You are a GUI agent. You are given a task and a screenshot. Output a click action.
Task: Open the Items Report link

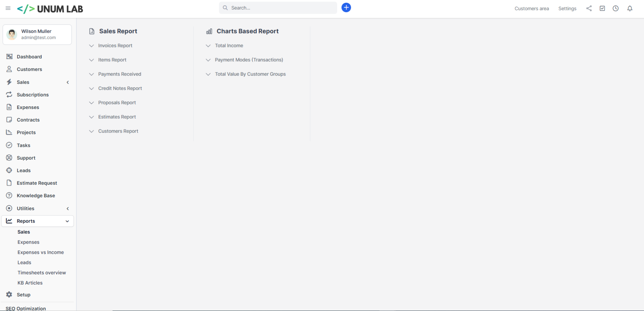click(112, 60)
